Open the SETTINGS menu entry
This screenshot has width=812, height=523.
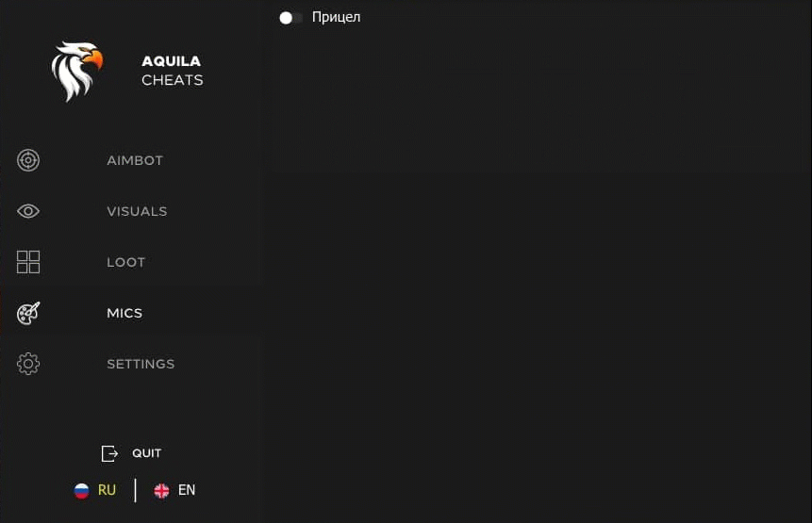(141, 364)
